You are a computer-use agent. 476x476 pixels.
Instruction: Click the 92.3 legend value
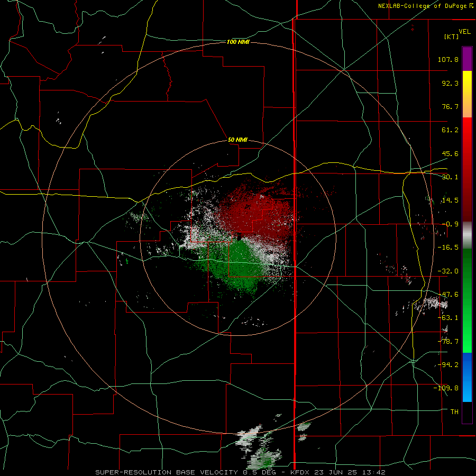click(450, 83)
